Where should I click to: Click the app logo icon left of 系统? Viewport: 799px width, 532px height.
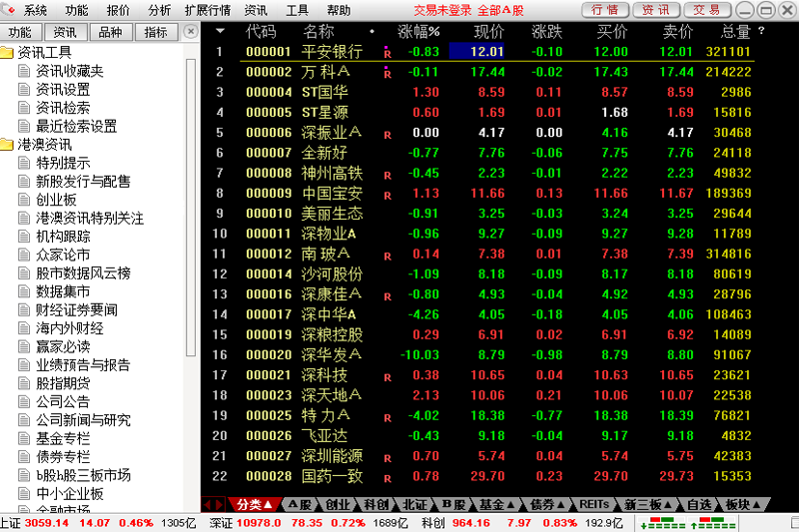point(8,9)
